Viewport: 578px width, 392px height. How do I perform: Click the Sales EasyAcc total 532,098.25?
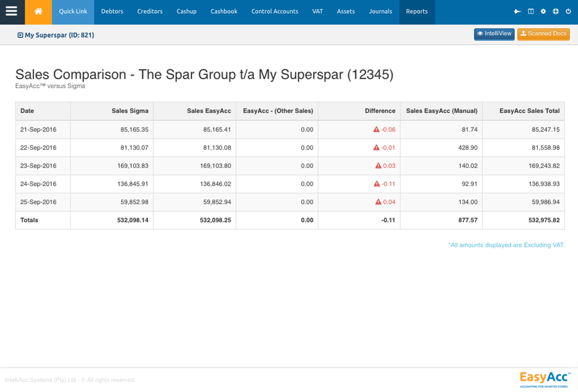click(216, 220)
